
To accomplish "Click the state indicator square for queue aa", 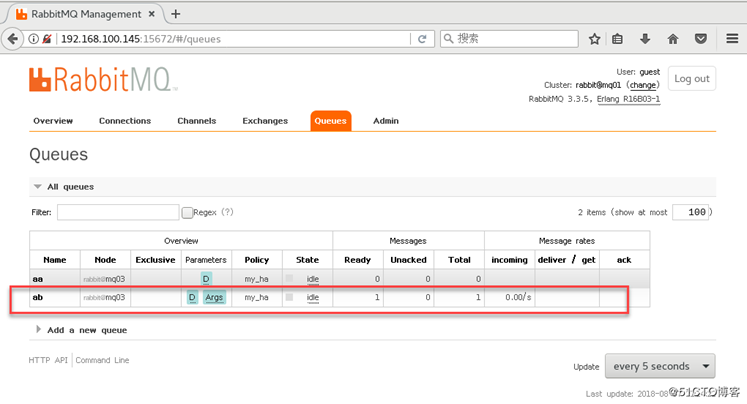I will [289, 278].
